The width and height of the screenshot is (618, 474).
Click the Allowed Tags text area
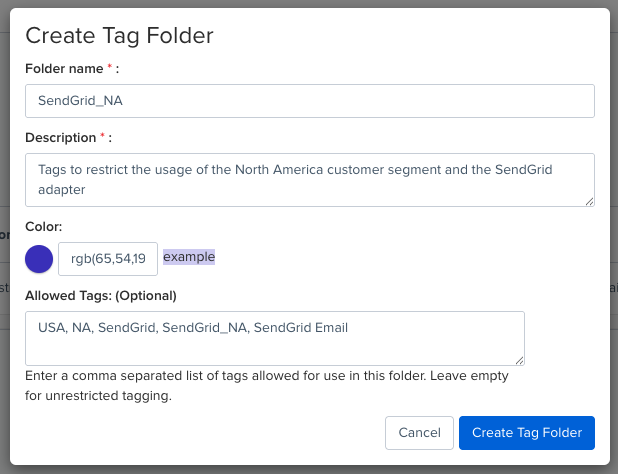[x=275, y=338]
